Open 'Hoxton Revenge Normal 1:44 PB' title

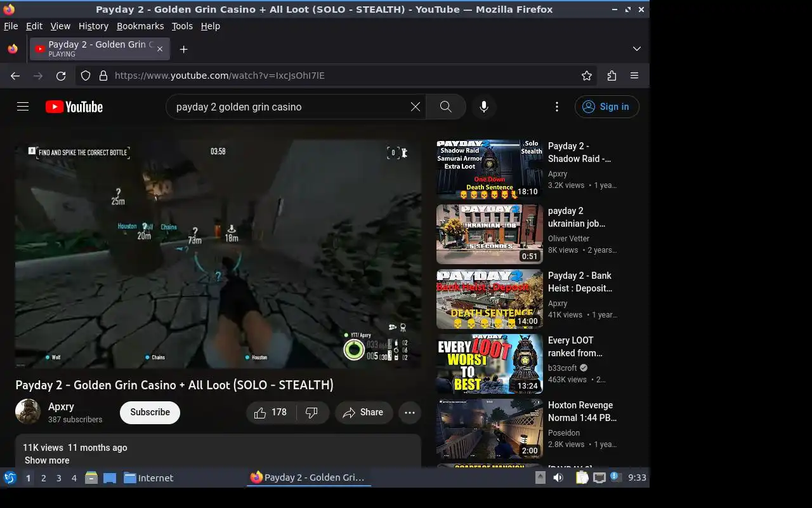[582, 411]
